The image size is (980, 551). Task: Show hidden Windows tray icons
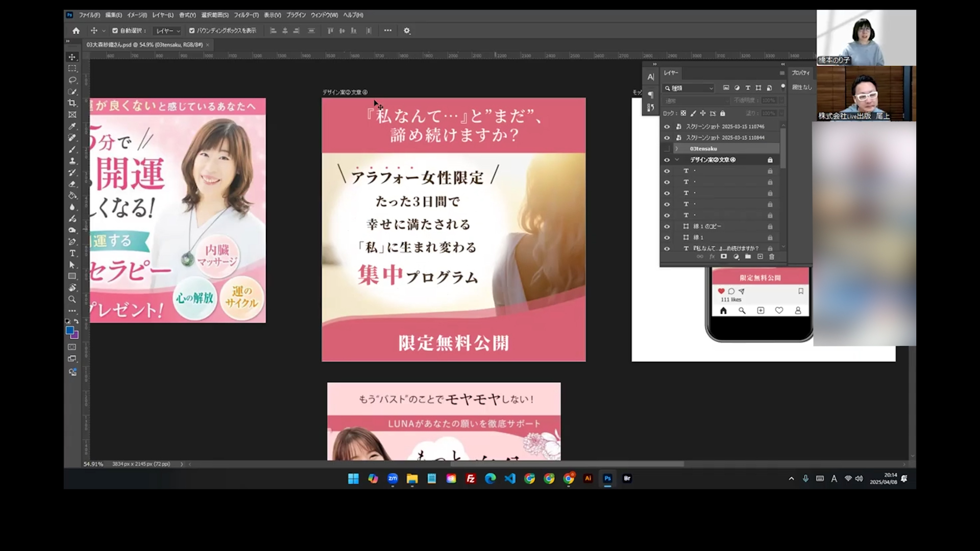pyautogui.click(x=791, y=479)
